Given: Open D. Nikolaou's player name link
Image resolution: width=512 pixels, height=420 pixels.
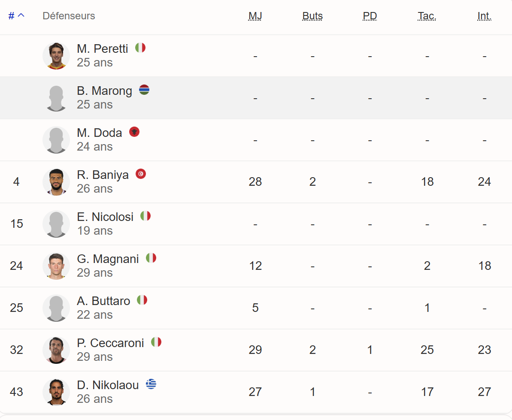Looking at the screenshot, I should 108,385.
